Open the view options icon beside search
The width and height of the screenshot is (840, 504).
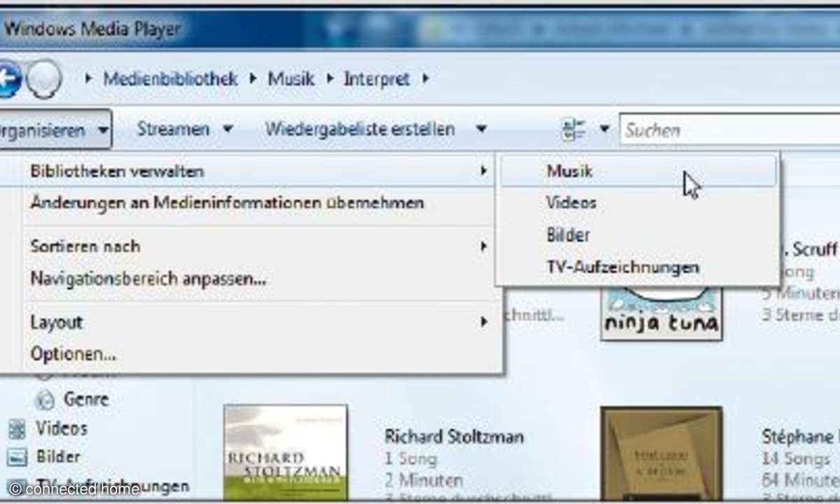(x=574, y=129)
